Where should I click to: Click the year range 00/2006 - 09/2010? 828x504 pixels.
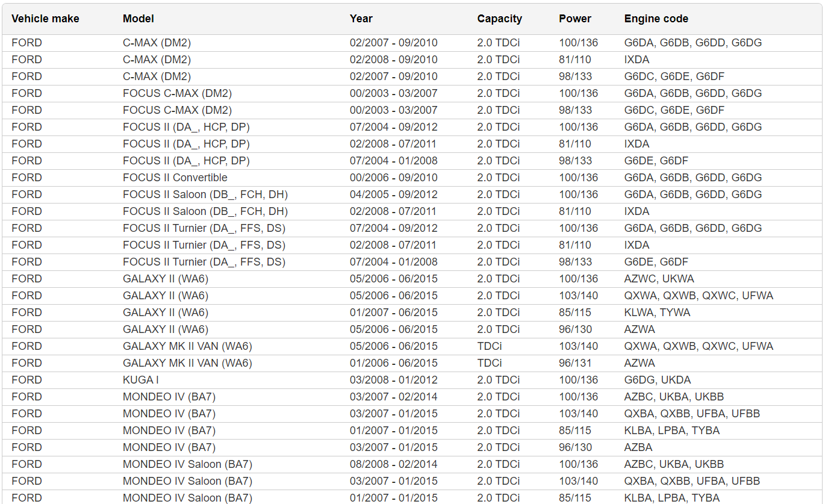(393, 178)
